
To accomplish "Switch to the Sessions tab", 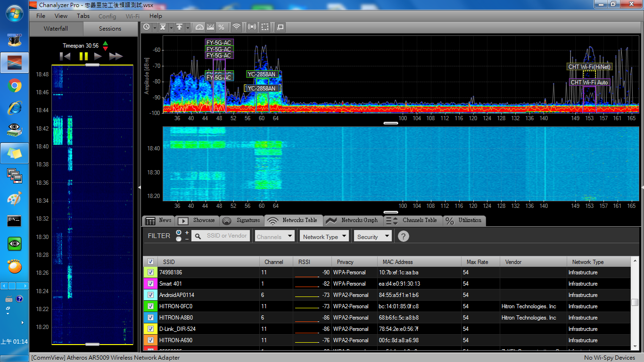I will 110,29.
